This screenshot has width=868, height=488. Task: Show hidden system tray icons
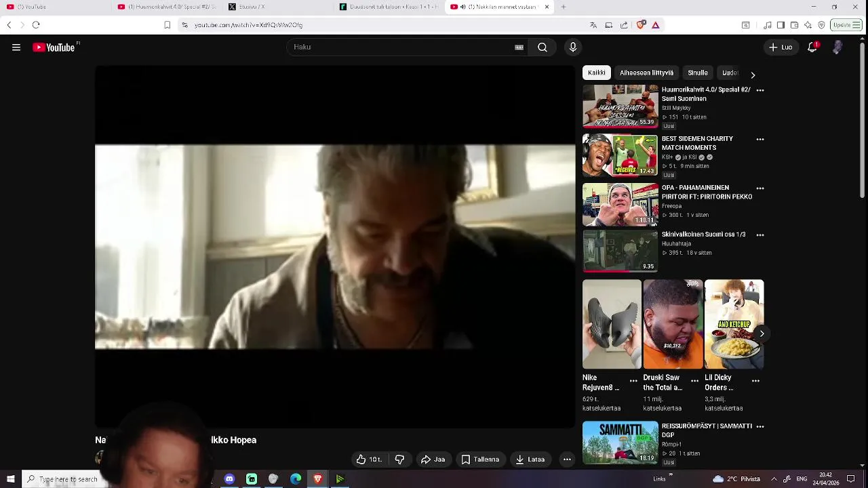coord(774,479)
